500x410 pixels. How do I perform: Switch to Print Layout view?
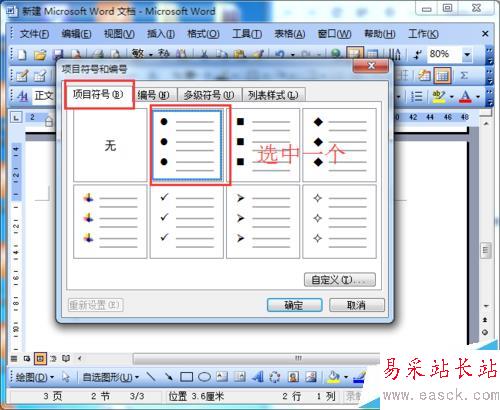click(x=40, y=359)
